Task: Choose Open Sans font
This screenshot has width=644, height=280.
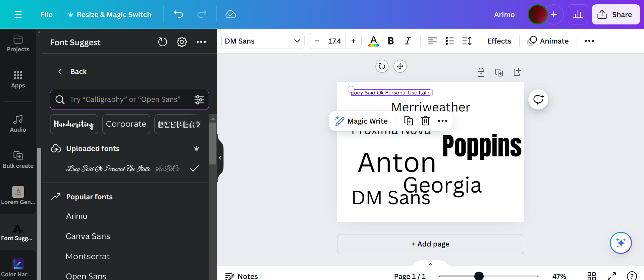Action: (86, 276)
